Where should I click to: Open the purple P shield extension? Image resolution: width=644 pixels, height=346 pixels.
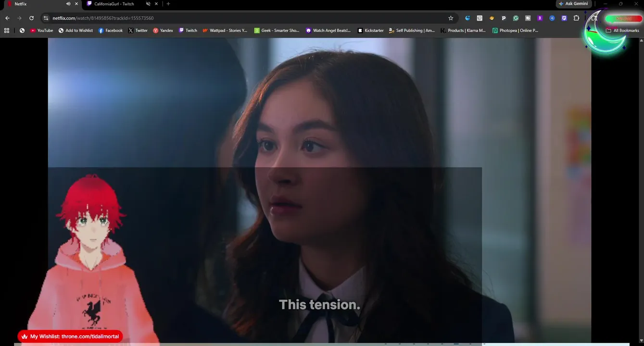564,18
